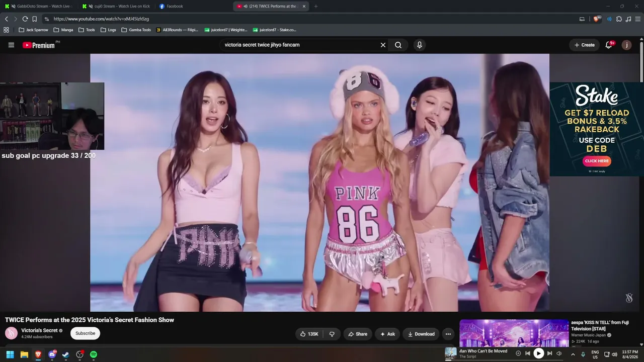This screenshot has width=644, height=362.
Task: Open more actions menu for the video
Action: (x=448, y=334)
